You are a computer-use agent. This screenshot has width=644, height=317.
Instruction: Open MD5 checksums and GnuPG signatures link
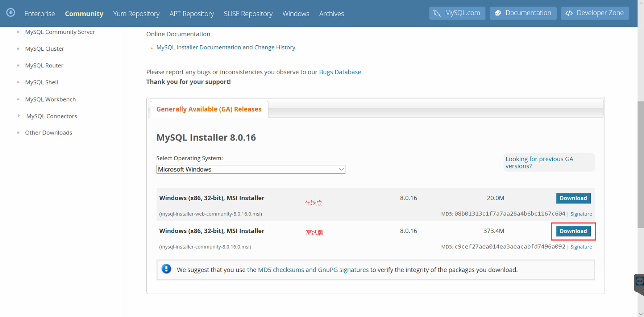(x=313, y=270)
